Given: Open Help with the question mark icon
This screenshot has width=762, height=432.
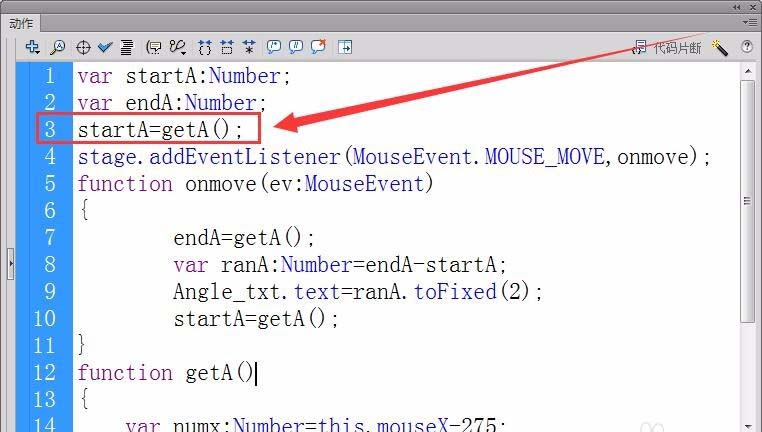Looking at the screenshot, I should tap(747, 47).
